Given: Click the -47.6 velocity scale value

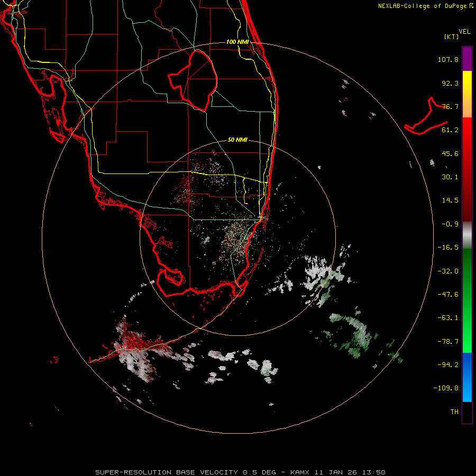Looking at the screenshot, I should click(x=448, y=295).
